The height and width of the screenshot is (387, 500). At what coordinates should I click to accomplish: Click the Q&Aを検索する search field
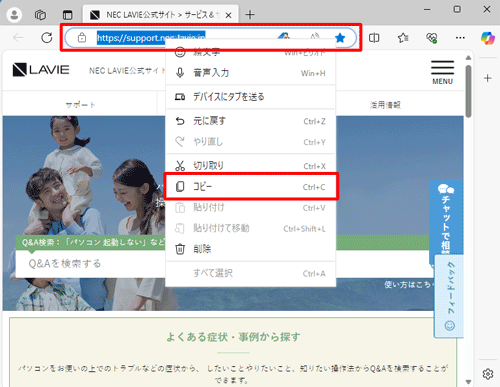[x=90, y=264]
